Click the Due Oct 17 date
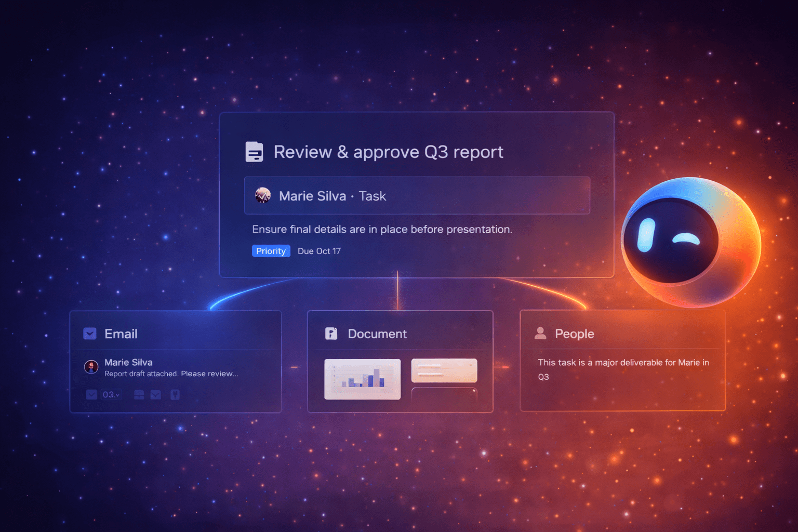Viewport: 798px width, 532px height. 319,251
